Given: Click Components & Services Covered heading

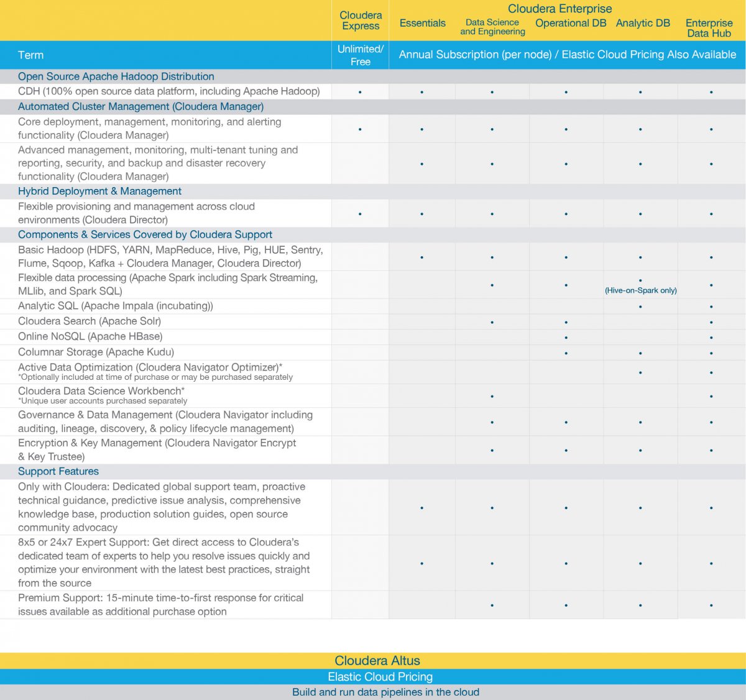Looking at the screenshot, I should pyautogui.click(x=145, y=234).
